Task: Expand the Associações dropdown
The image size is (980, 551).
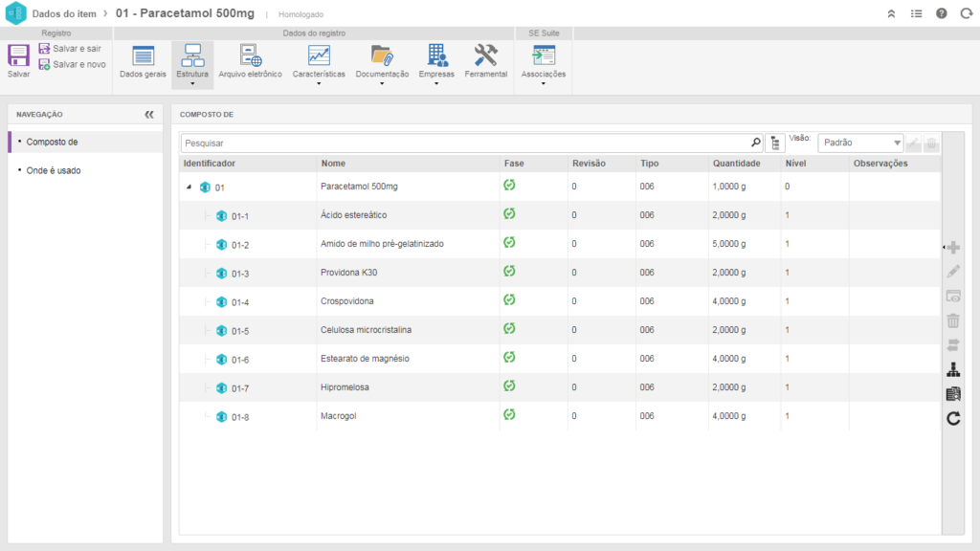Action: 543,83
